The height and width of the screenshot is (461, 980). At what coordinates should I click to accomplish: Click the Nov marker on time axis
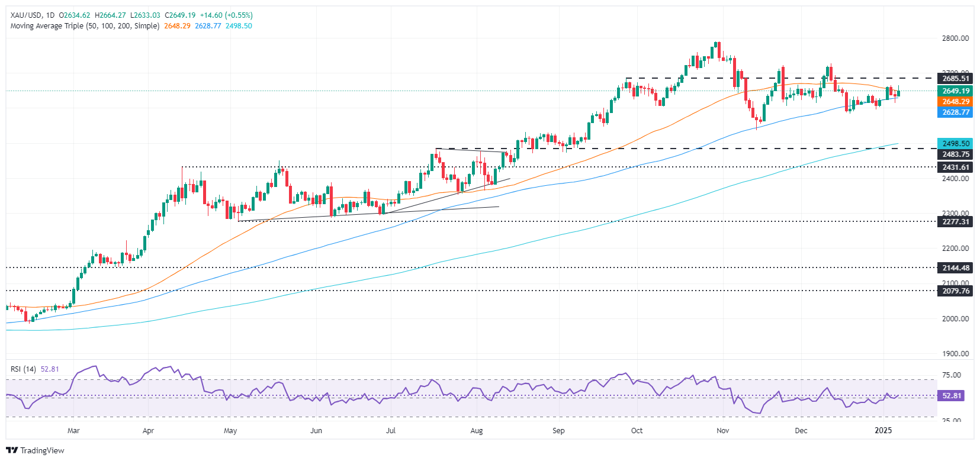[722, 431]
